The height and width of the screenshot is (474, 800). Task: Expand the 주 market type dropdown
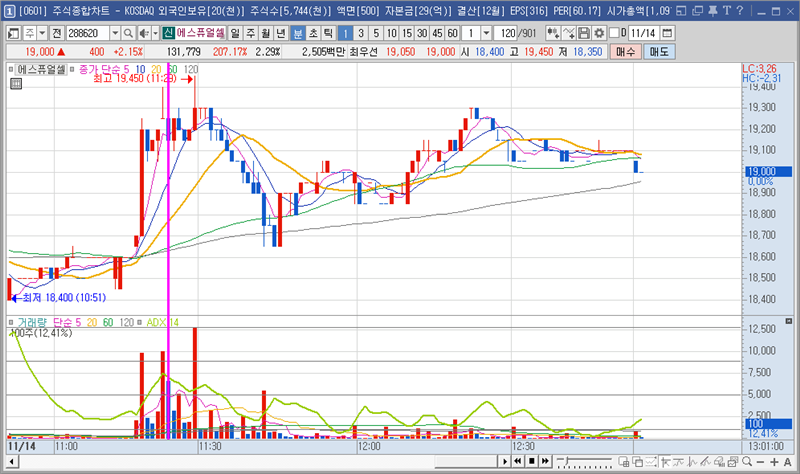(39, 32)
